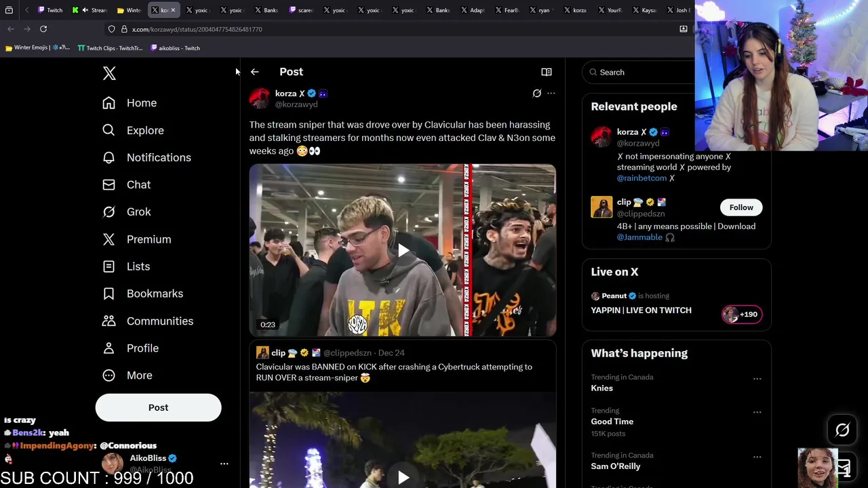Open the Twitch Clips bookmark
Image resolution: width=868 pixels, height=488 pixels.
110,48
